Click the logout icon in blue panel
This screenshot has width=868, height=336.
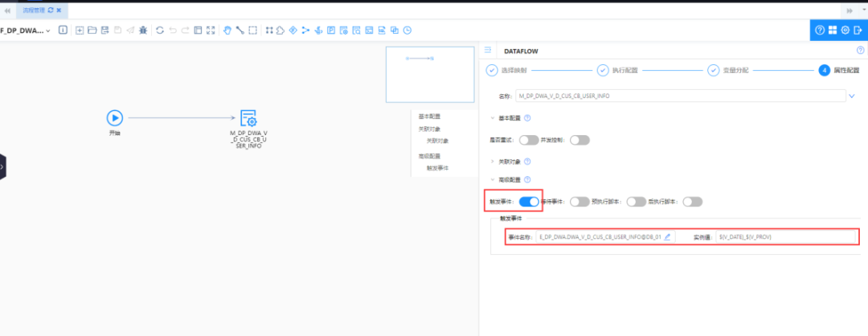(x=858, y=31)
